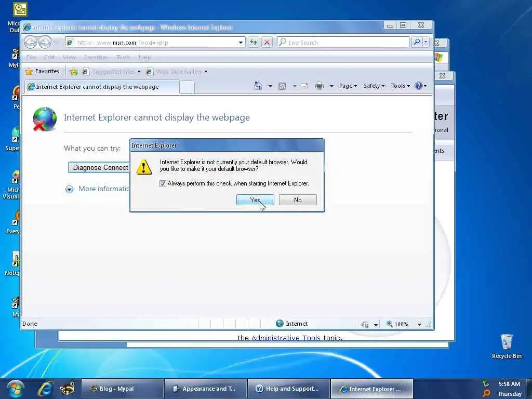Uncheck Always perform this check checkbox
The height and width of the screenshot is (399, 532).
[x=163, y=183]
